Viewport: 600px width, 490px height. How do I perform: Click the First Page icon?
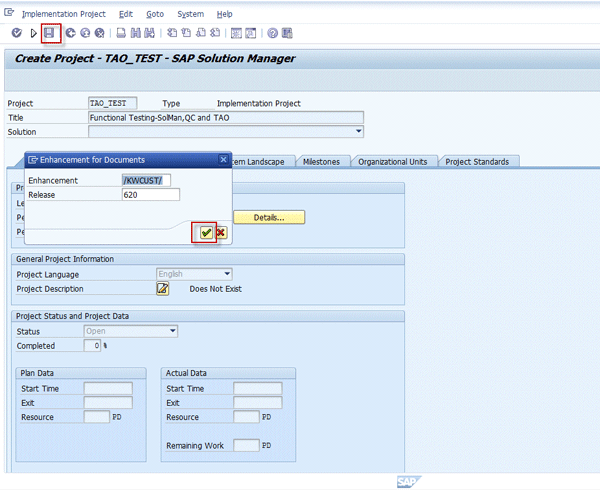coord(172,33)
